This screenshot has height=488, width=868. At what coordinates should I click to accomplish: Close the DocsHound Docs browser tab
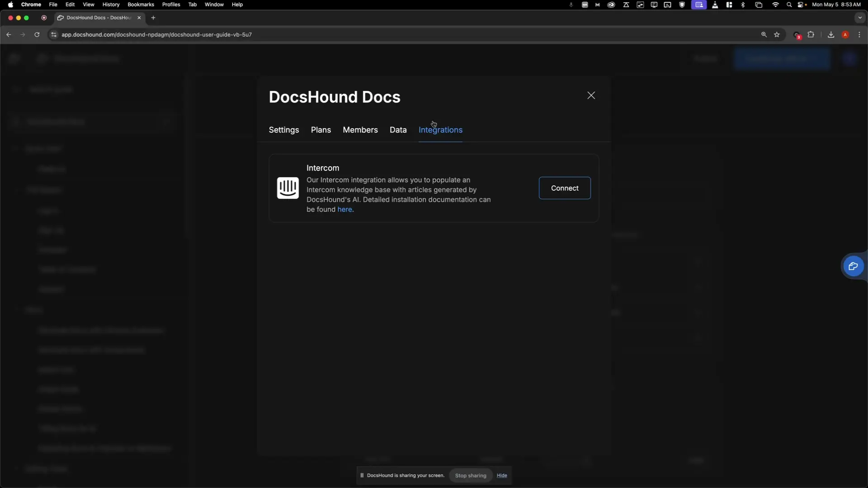139,18
